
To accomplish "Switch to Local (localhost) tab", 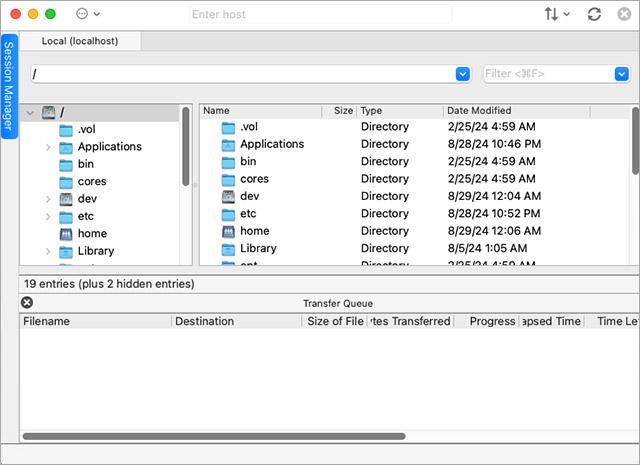I will (x=81, y=41).
